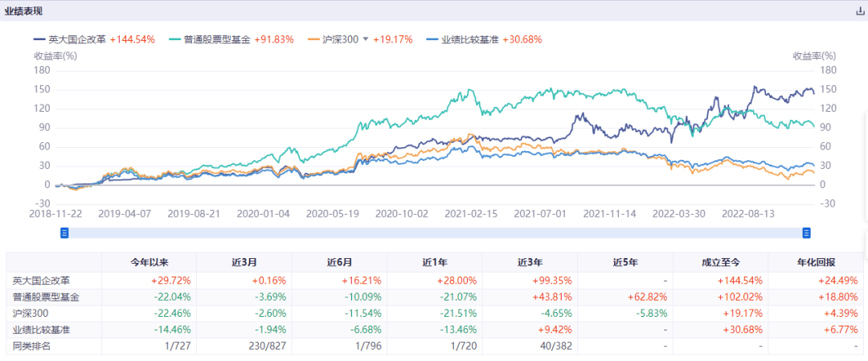Viewport: 868px width, 361px height.
Task: Click the 成立至今 column header
Action: (721, 262)
